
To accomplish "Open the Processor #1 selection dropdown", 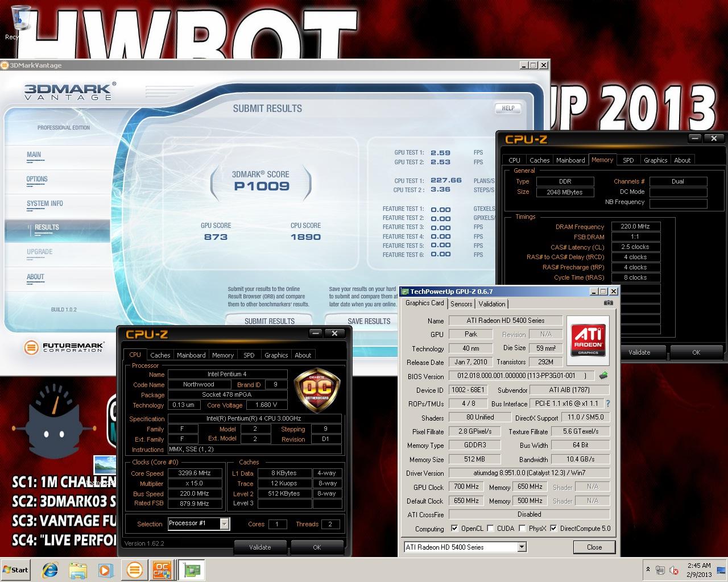I will (x=224, y=523).
